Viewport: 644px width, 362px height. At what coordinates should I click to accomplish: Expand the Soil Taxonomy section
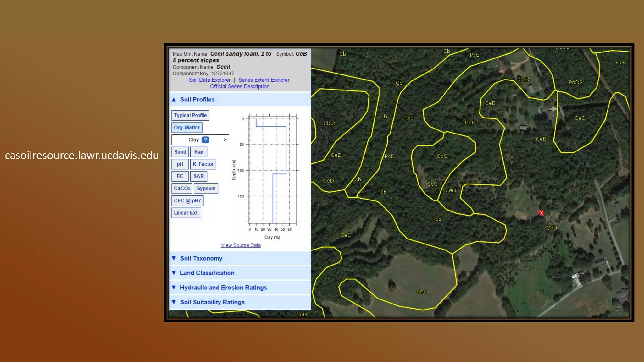201,258
